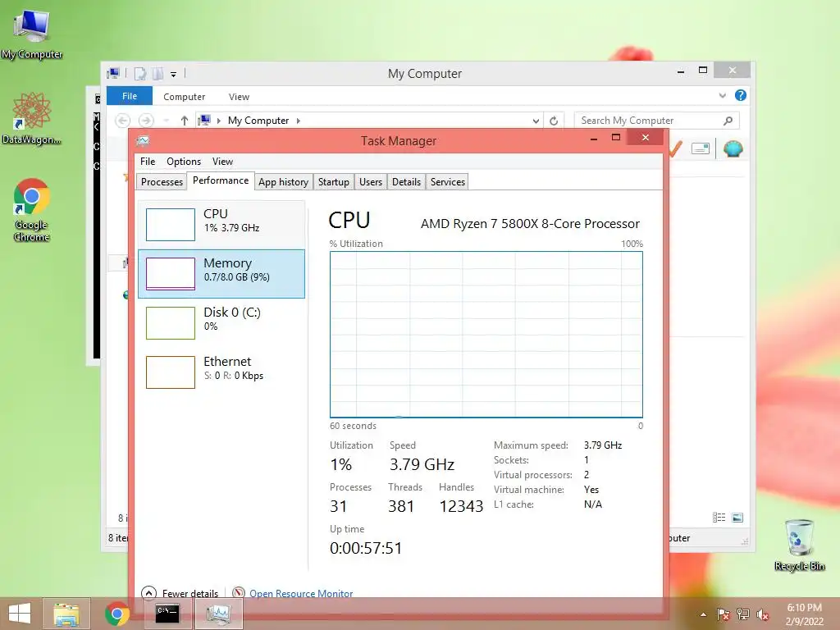Select the Ethernet performance entry
840x630 pixels.
coord(221,372)
